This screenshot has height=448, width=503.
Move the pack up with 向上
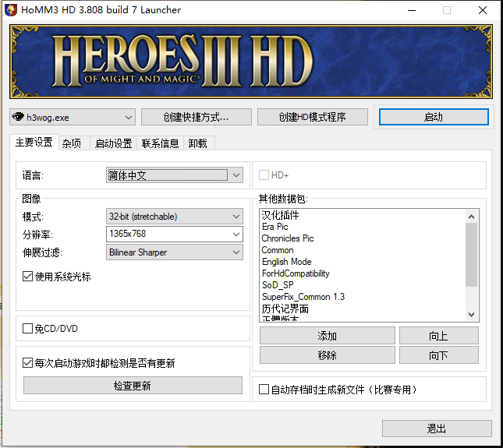(439, 336)
